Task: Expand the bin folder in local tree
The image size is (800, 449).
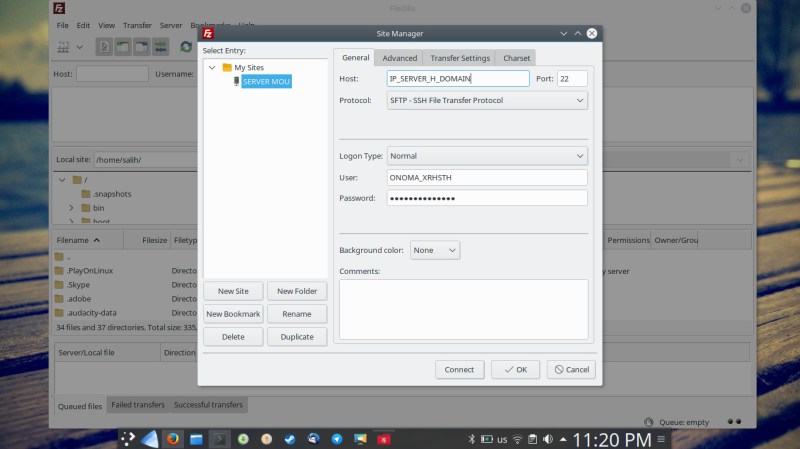Action: point(71,208)
